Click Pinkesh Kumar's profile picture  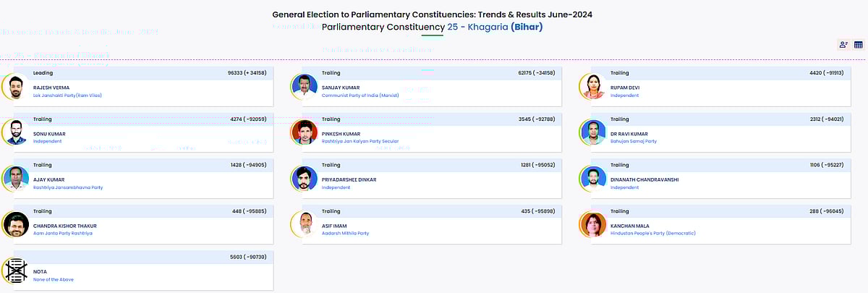click(x=305, y=133)
